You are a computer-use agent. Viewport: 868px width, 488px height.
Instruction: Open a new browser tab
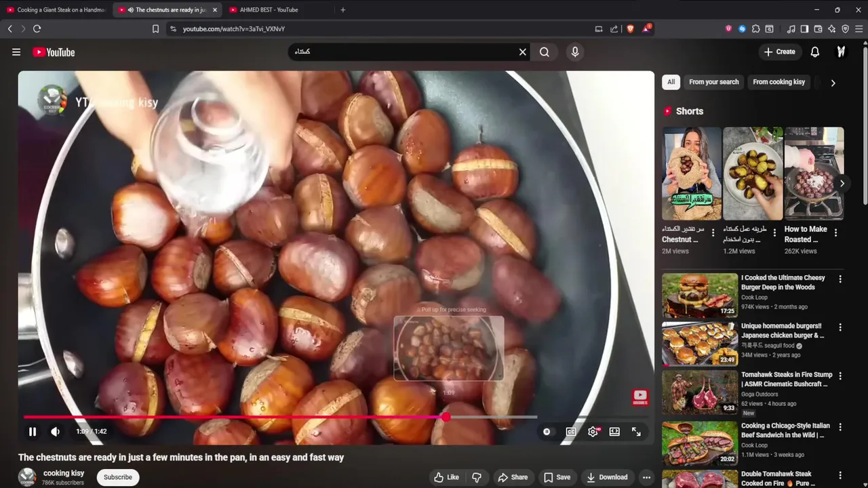(x=342, y=9)
